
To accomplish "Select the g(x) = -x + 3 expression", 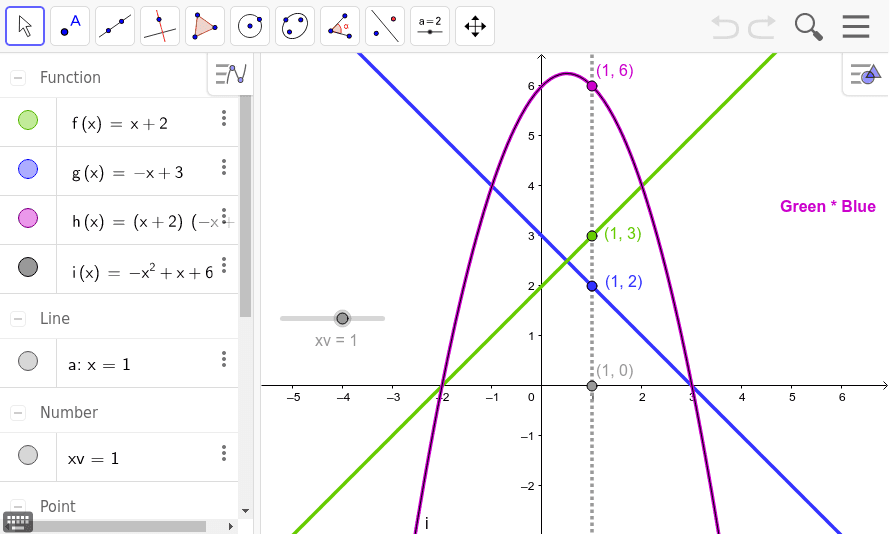I will pyautogui.click(x=127, y=173).
